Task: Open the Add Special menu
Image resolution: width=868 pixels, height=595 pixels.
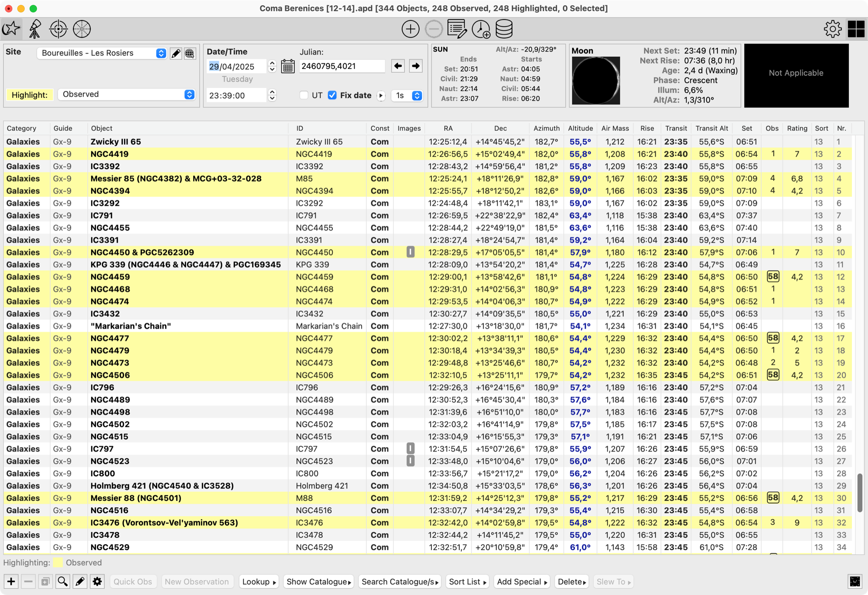Action: [522, 582]
